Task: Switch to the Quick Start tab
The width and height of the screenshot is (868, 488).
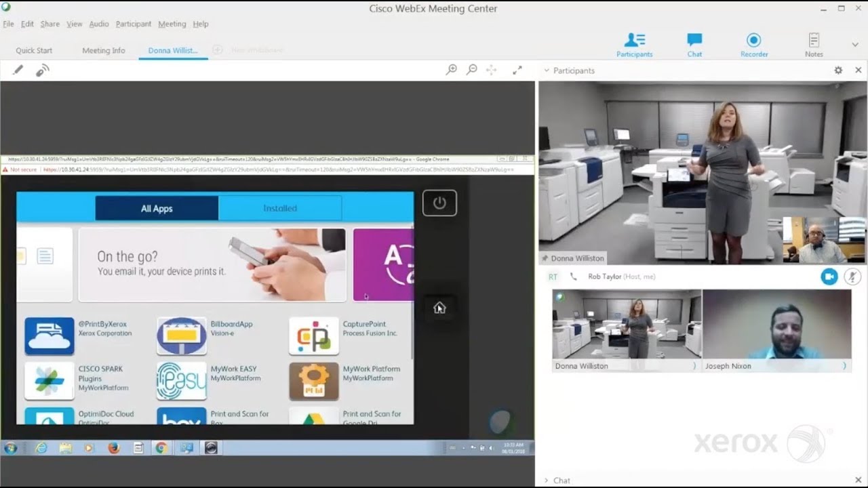Action: (x=34, y=50)
